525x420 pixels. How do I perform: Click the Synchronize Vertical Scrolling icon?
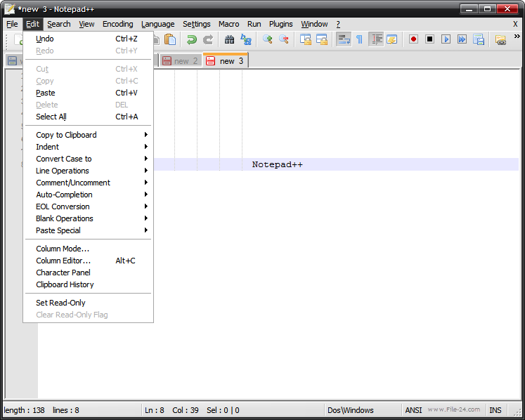[305, 39]
